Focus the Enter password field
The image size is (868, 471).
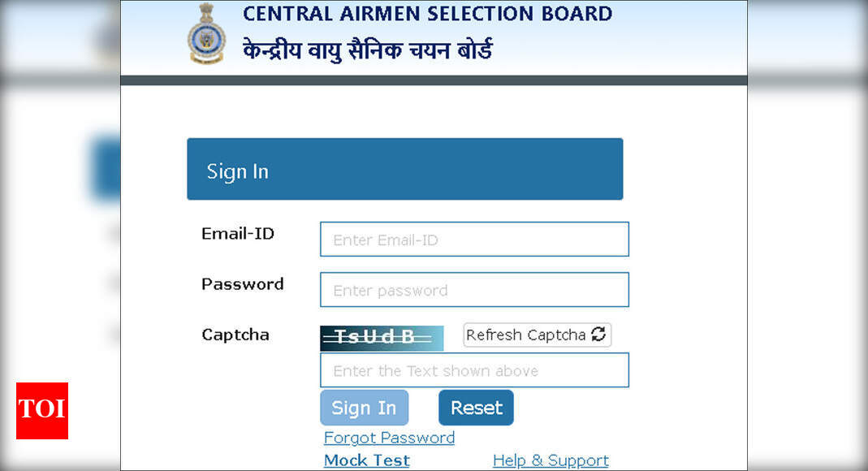coord(474,289)
